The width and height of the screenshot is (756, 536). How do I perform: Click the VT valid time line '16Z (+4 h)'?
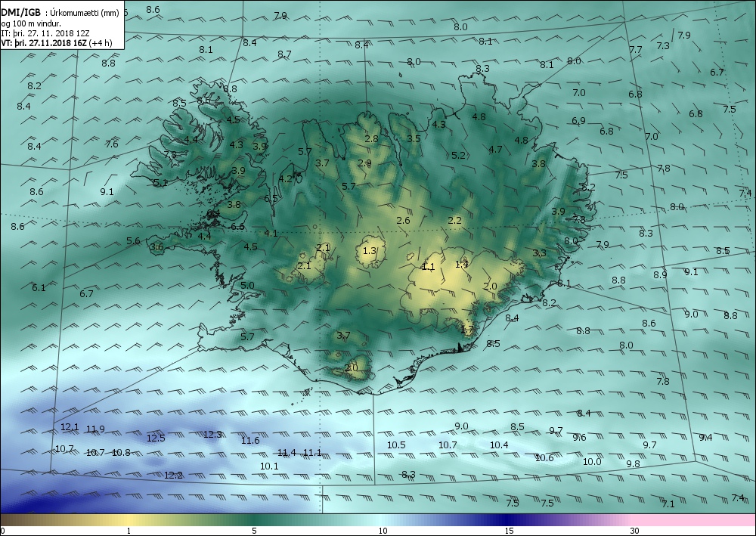57,42
